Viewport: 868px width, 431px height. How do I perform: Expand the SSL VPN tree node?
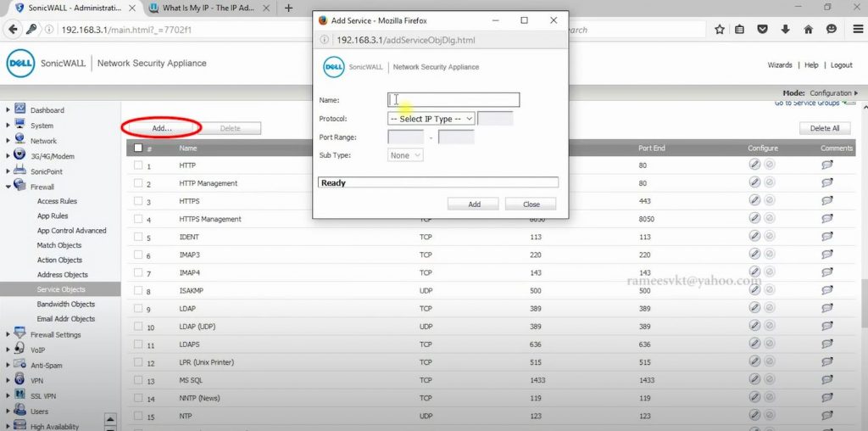[8, 395]
